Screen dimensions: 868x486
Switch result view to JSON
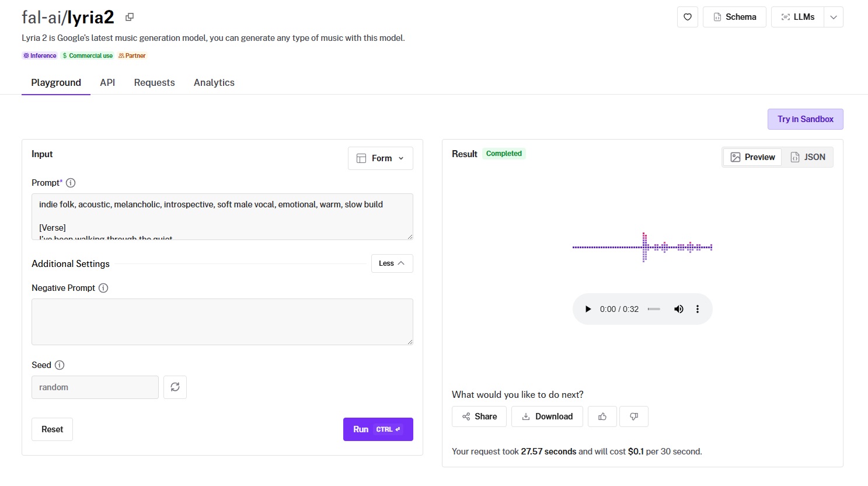(808, 157)
